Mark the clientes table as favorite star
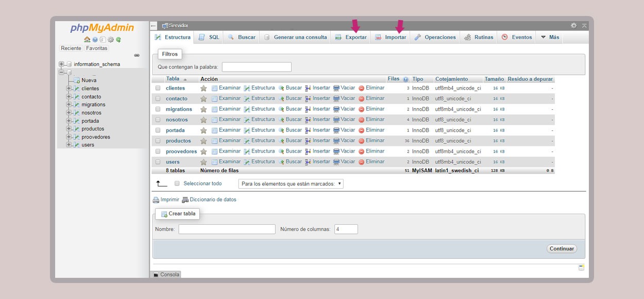This screenshot has height=299, width=644. [204, 88]
